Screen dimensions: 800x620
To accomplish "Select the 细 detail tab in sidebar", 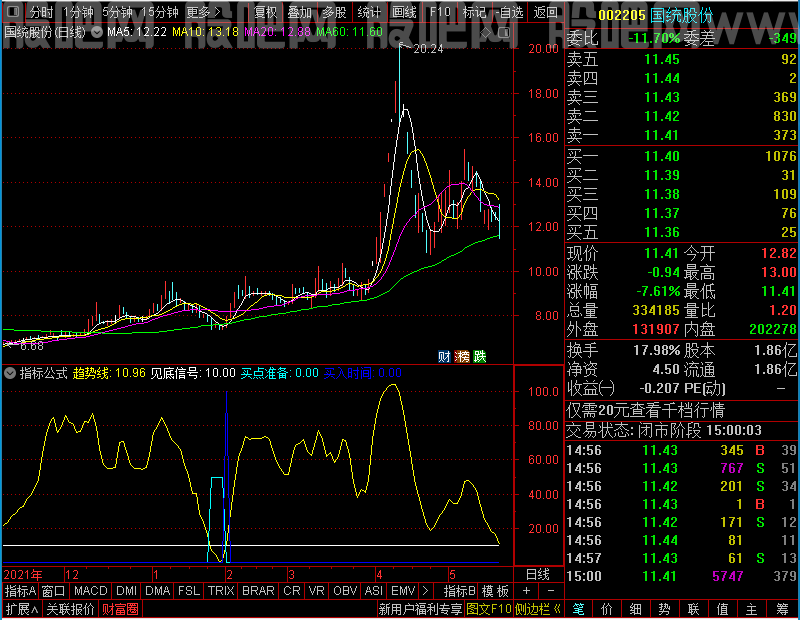I will (635, 609).
